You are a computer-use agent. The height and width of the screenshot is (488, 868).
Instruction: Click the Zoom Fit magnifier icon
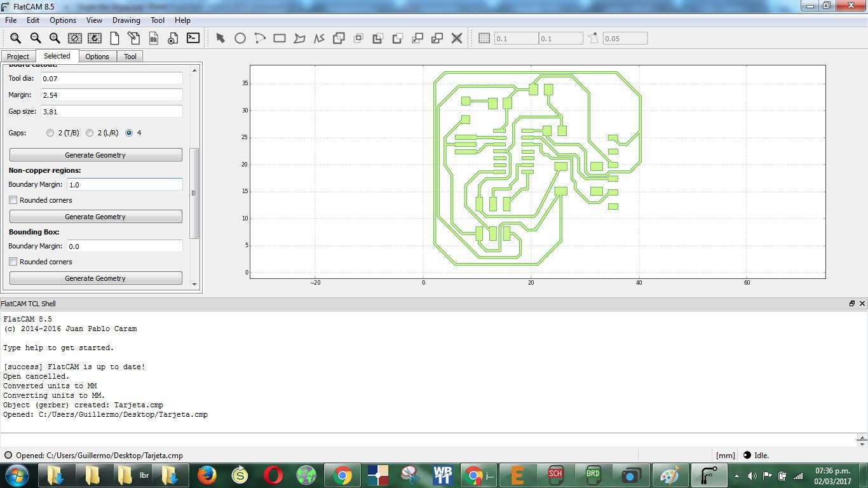coord(16,38)
